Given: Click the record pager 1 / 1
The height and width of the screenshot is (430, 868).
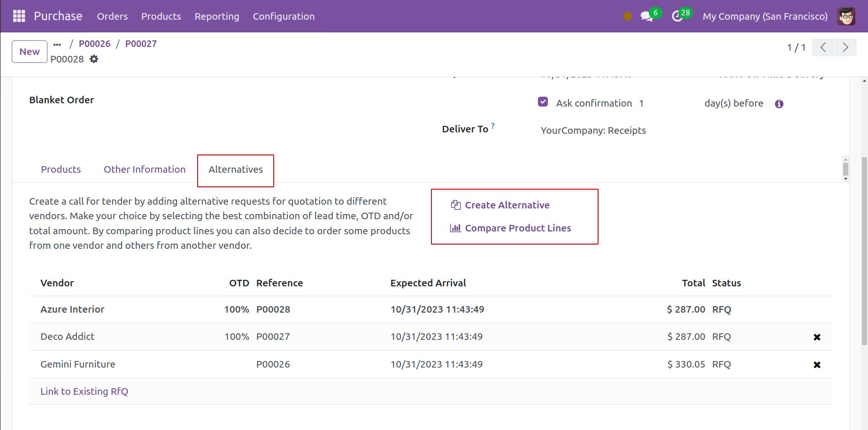Looking at the screenshot, I should 796,47.
